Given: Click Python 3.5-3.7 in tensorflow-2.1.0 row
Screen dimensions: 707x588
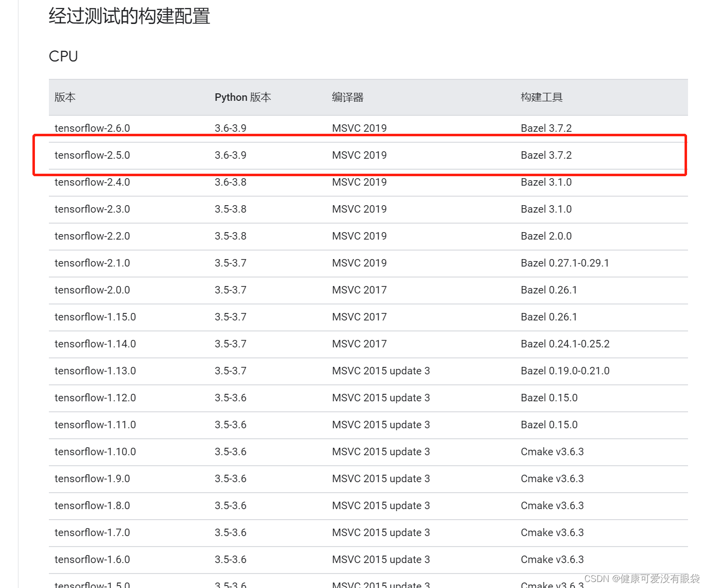Looking at the screenshot, I should pyautogui.click(x=231, y=263).
